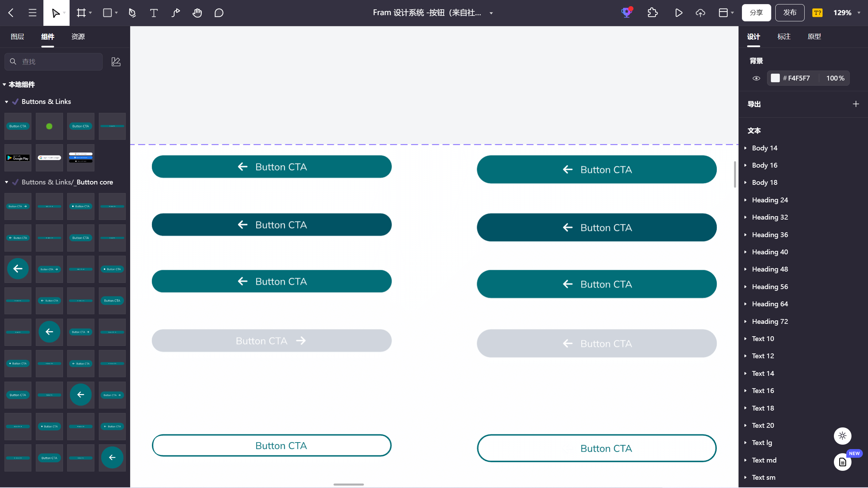Expand the Heading 24 text style
This screenshot has height=488, width=868.
pyautogui.click(x=745, y=200)
